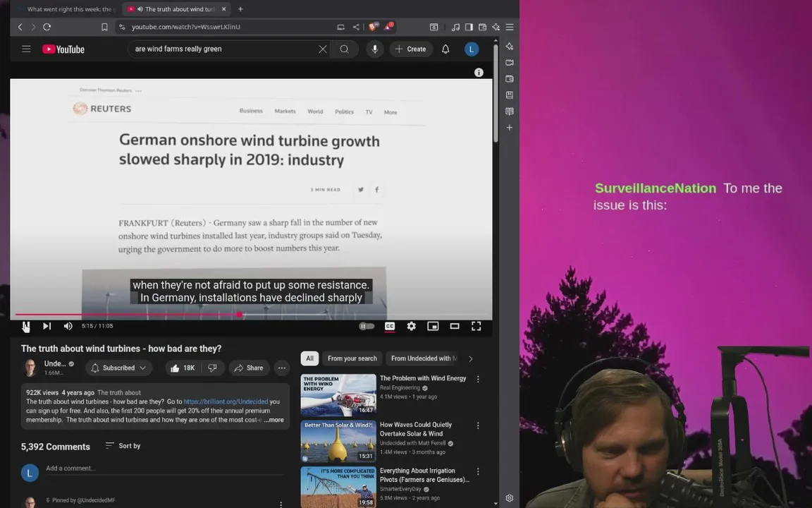Screen dimensions: 812x508
Task: Switch to miniplayer mode
Action: [433, 326]
